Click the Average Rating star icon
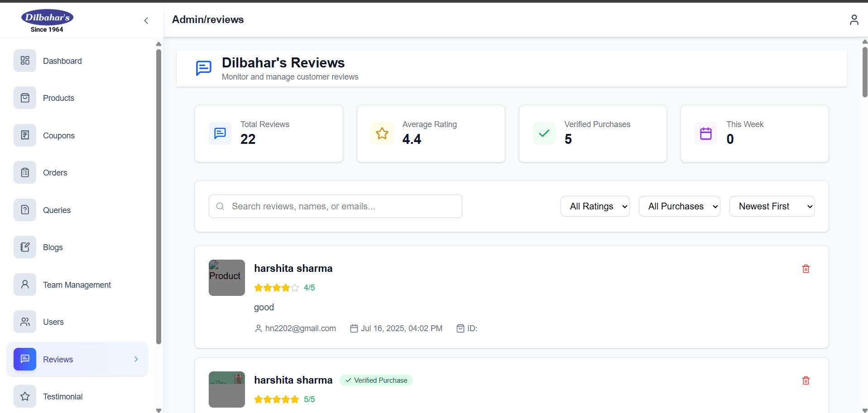Viewport: 868px width, 413px height. click(x=382, y=133)
